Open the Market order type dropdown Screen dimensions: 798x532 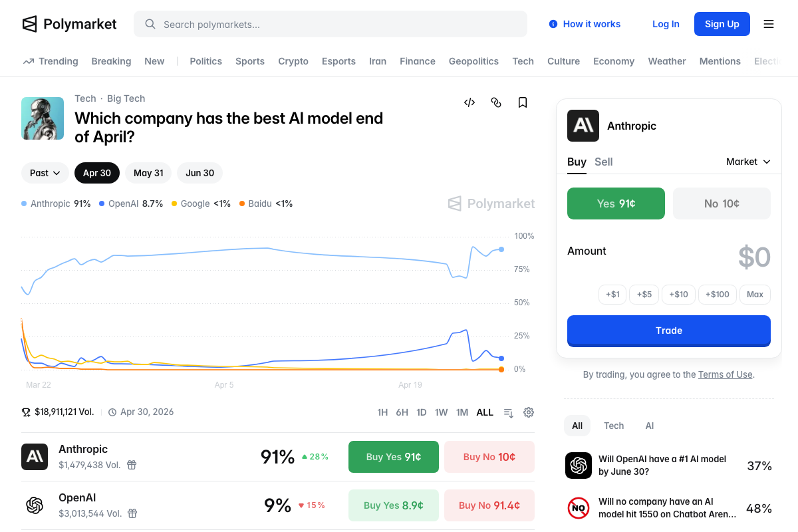(748, 162)
